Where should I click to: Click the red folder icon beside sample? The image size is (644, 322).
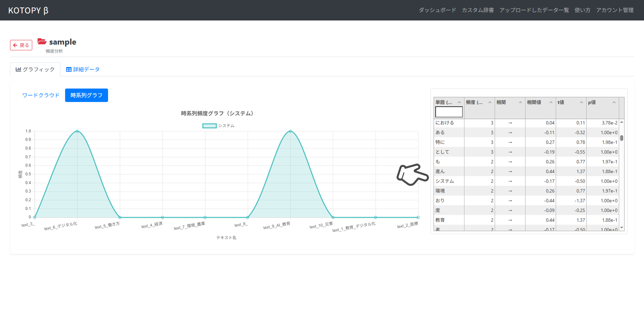[42, 41]
